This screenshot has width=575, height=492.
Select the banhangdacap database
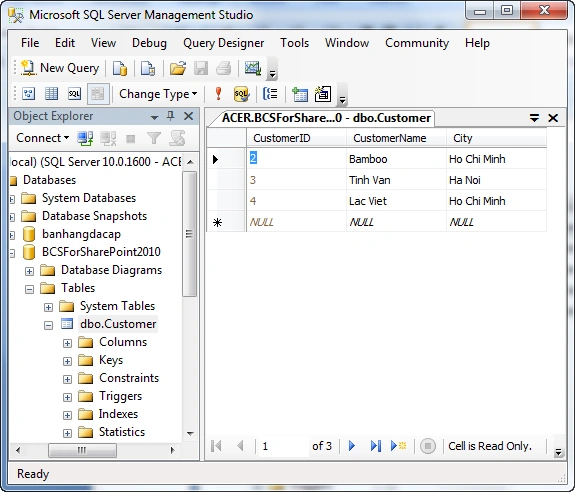tap(81, 234)
